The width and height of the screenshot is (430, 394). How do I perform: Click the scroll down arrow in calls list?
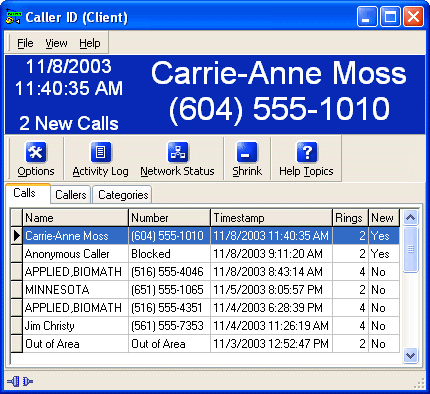410,355
